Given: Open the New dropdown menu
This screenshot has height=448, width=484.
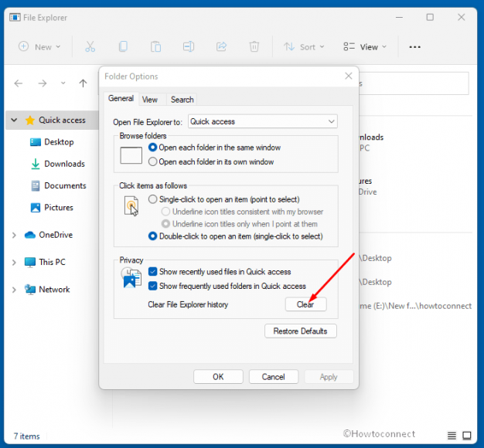Looking at the screenshot, I should click(39, 47).
